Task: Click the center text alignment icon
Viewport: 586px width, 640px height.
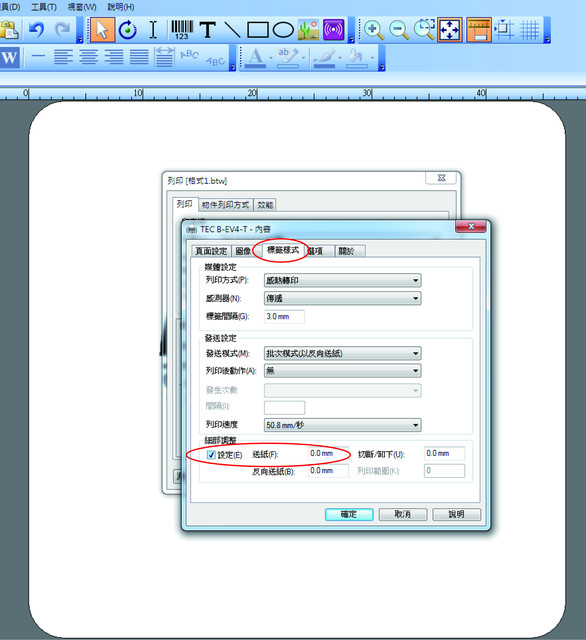Action: click(89, 57)
